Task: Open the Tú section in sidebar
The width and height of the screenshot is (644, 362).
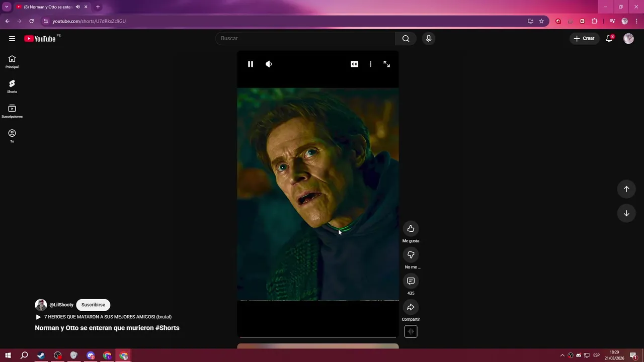Action: pyautogui.click(x=12, y=136)
